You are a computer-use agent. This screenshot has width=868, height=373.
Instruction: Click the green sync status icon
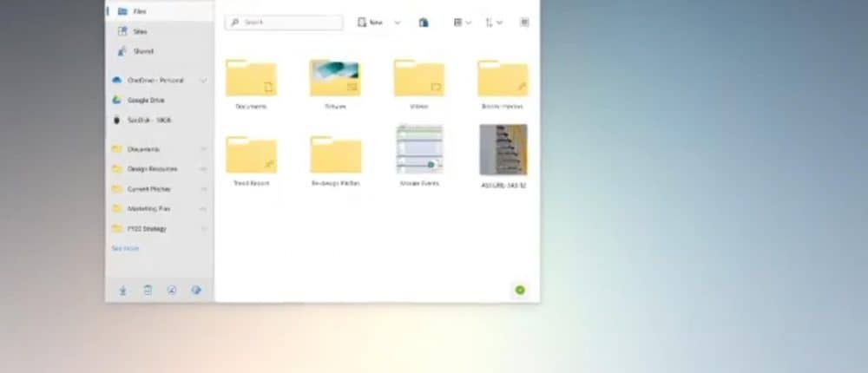(520, 290)
